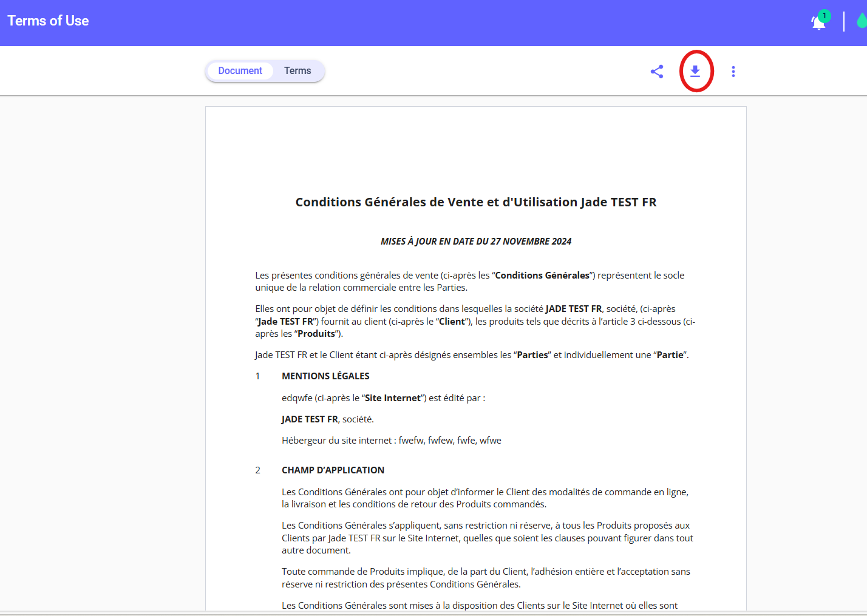Click the CHAMP D'APPLICATION section heading
This screenshot has height=616, width=867.
(x=333, y=470)
